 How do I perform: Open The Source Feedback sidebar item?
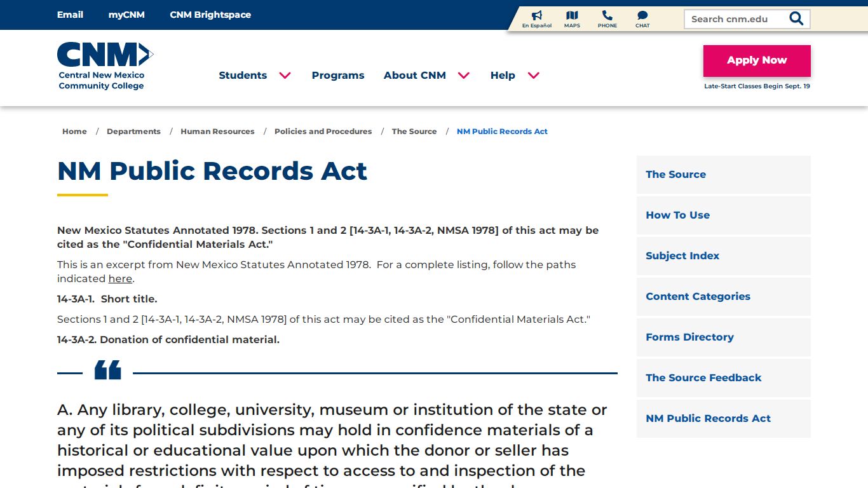[x=724, y=378]
